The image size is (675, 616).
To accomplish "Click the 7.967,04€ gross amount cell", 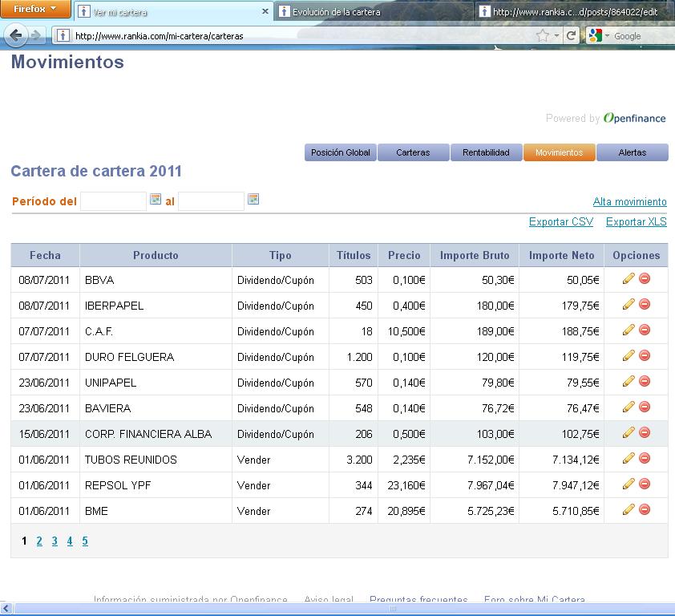I will click(475, 485).
